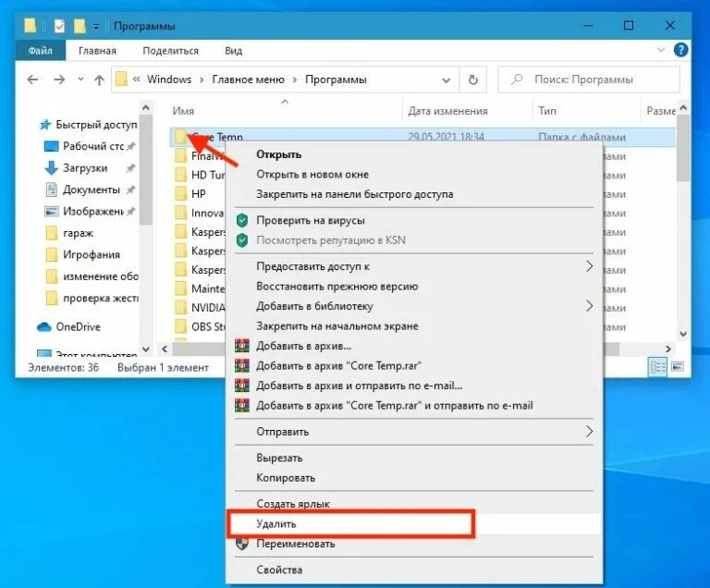The width and height of the screenshot is (710, 588).
Task: Open the гараж folder in sidebar
Action: tap(70, 233)
